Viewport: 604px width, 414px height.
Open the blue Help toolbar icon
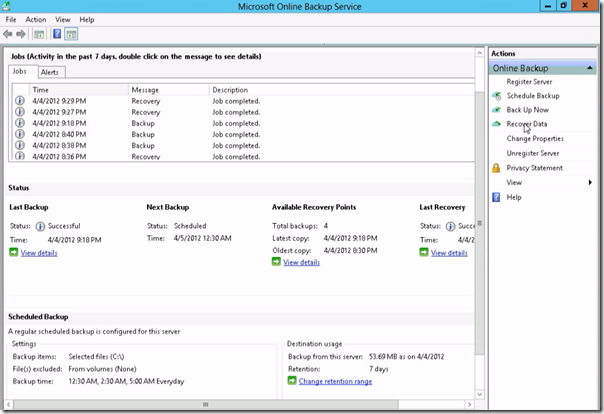pos(57,34)
